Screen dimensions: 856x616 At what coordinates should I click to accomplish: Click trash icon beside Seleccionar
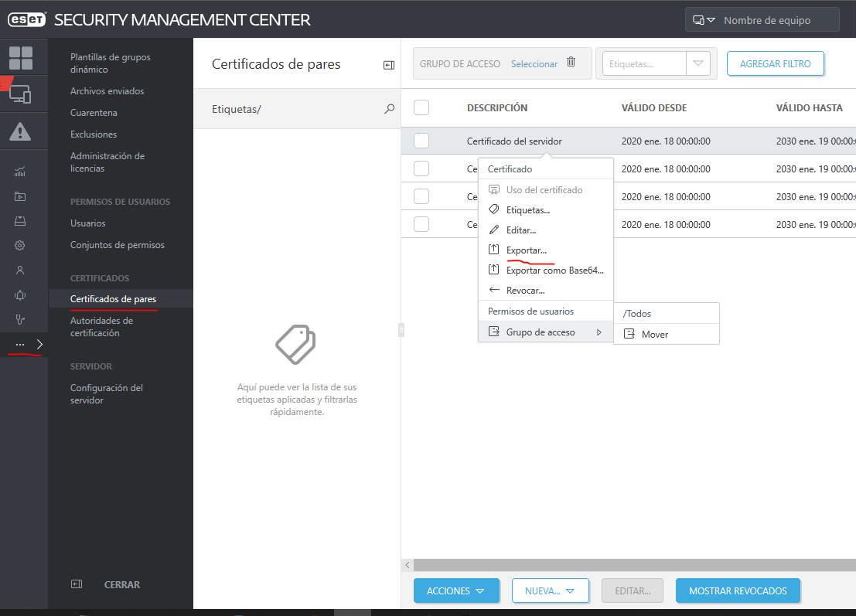pos(571,62)
